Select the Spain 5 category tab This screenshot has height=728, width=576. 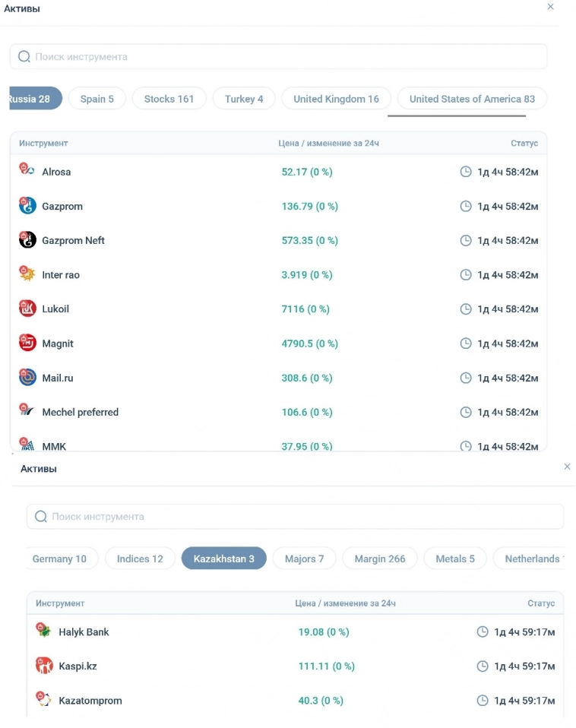tap(97, 99)
